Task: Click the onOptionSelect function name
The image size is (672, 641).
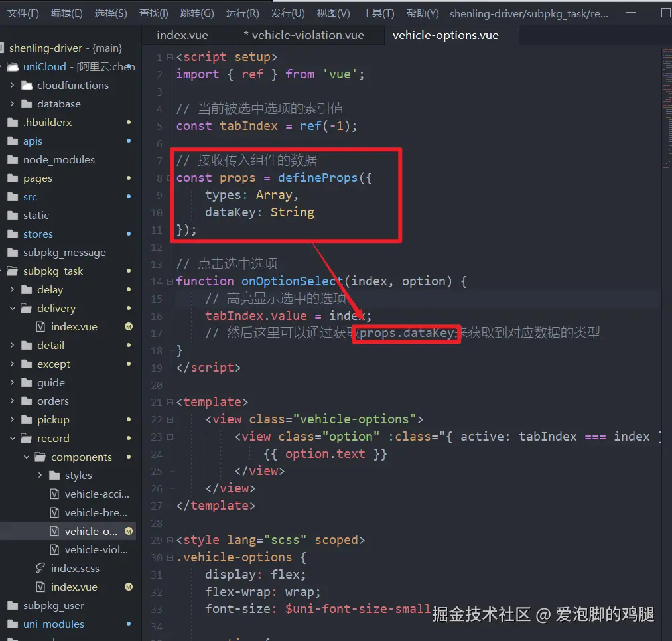Action: (x=293, y=281)
